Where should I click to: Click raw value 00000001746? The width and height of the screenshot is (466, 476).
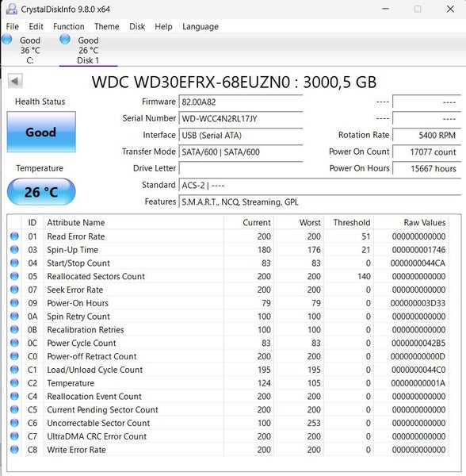point(418,250)
